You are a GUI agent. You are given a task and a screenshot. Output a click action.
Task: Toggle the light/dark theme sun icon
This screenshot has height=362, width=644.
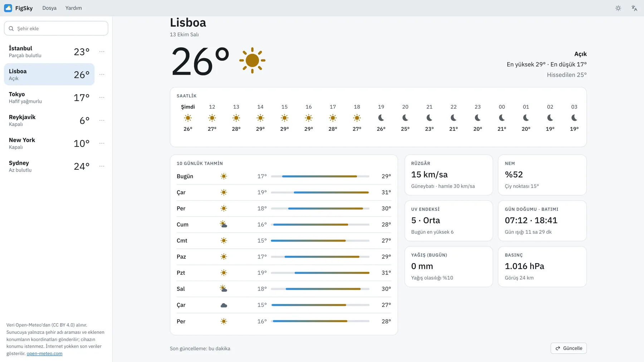[618, 8]
